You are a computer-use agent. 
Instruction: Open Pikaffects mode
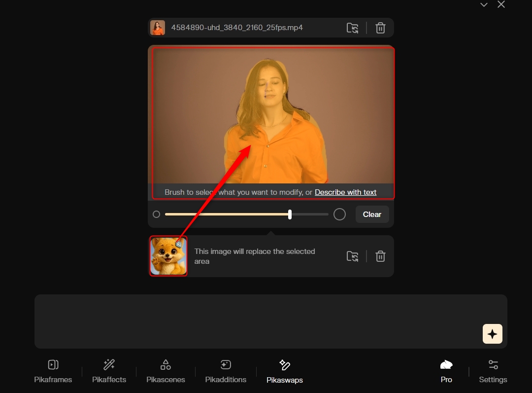(109, 371)
